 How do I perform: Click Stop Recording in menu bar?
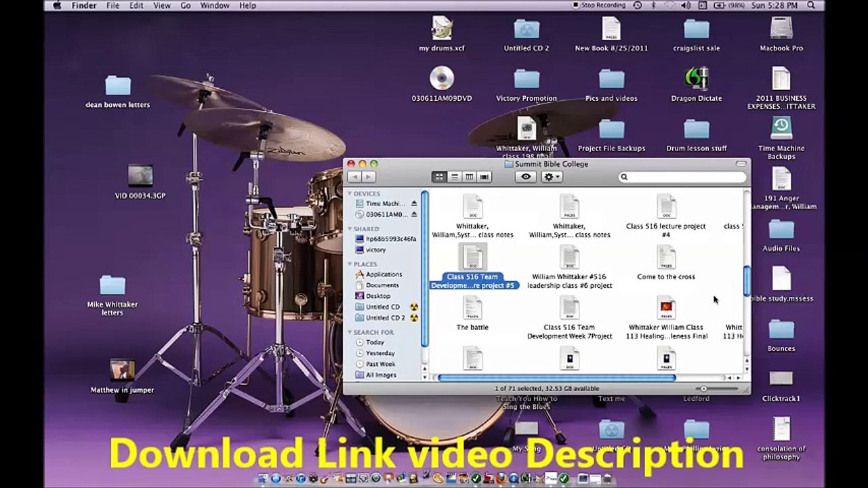(x=599, y=5)
